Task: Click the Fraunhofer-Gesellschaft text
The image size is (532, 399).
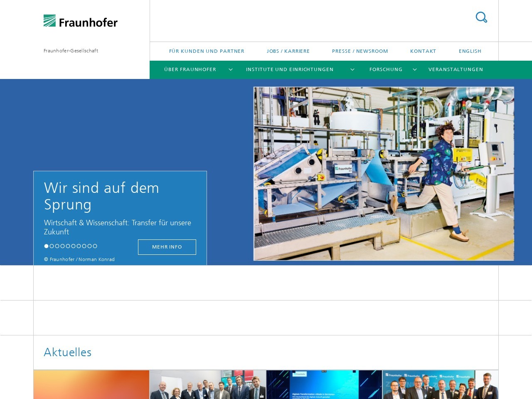Action: [71, 51]
